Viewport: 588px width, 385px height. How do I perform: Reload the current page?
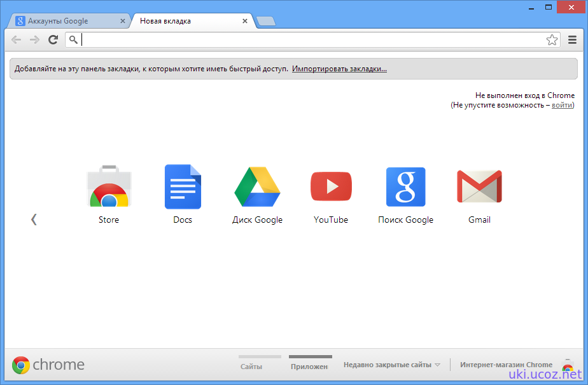click(53, 39)
